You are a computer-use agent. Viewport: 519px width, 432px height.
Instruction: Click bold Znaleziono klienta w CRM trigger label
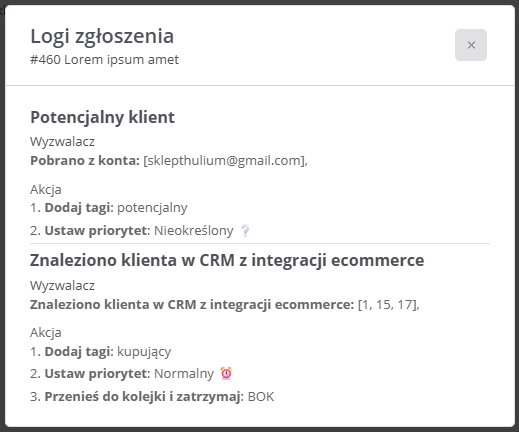pyautogui.click(x=192, y=305)
